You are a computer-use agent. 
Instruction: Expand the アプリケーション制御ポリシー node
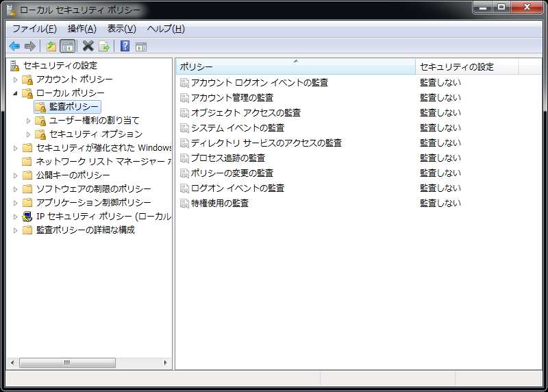click(15, 203)
